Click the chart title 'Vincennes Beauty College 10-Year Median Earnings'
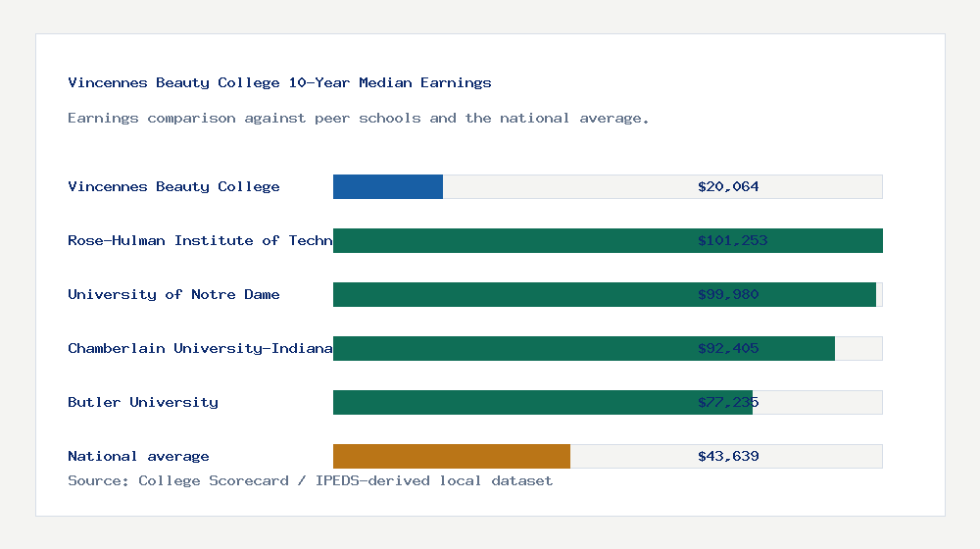Image resolution: width=980 pixels, height=549 pixels. click(279, 82)
